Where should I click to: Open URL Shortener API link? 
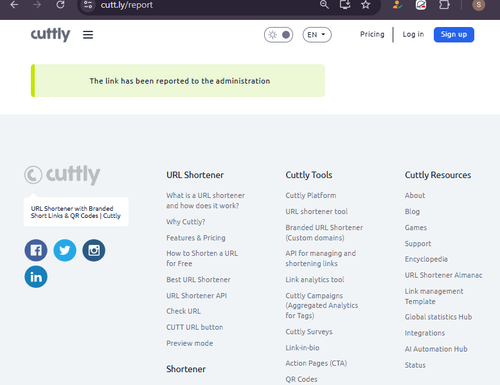pos(197,295)
